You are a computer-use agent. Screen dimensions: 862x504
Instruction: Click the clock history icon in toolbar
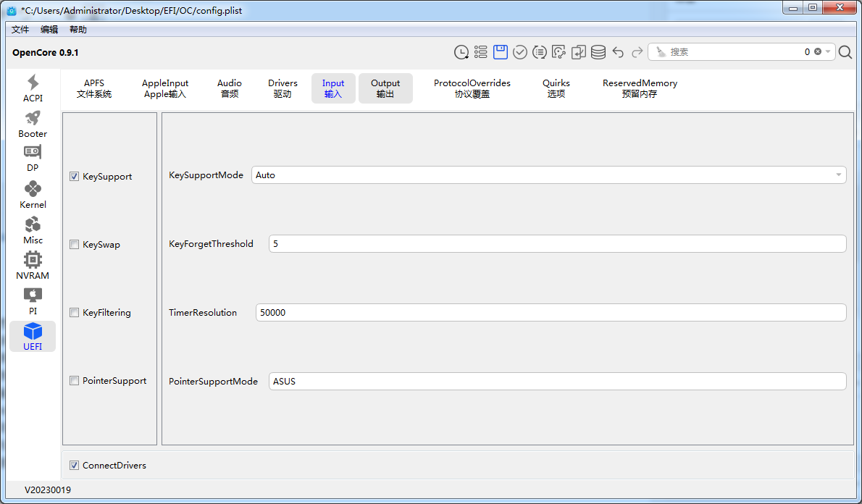point(461,52)
